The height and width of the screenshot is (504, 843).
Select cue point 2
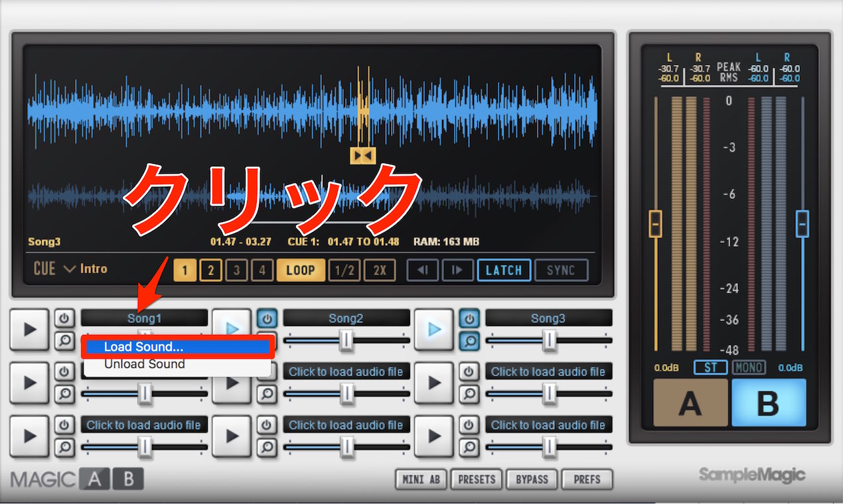point(211,271)
